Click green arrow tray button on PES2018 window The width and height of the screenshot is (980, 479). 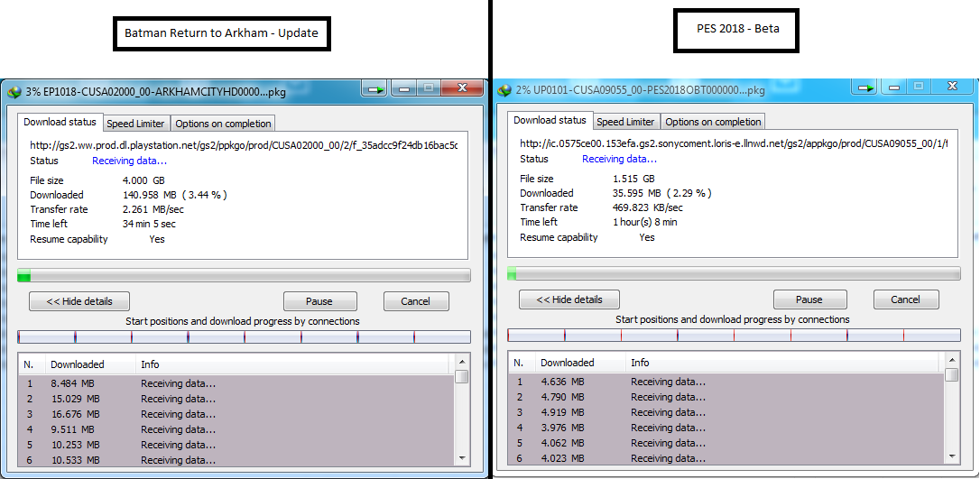coord(866,88)
